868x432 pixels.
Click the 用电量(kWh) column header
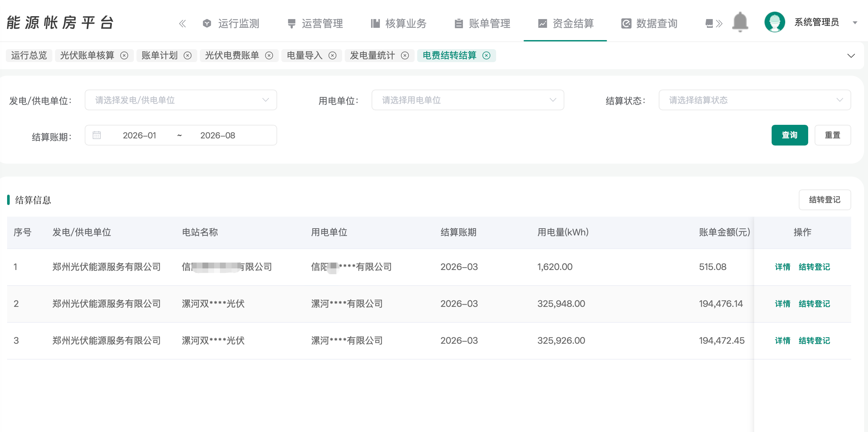pyautogui.click(x=563, y=232)
